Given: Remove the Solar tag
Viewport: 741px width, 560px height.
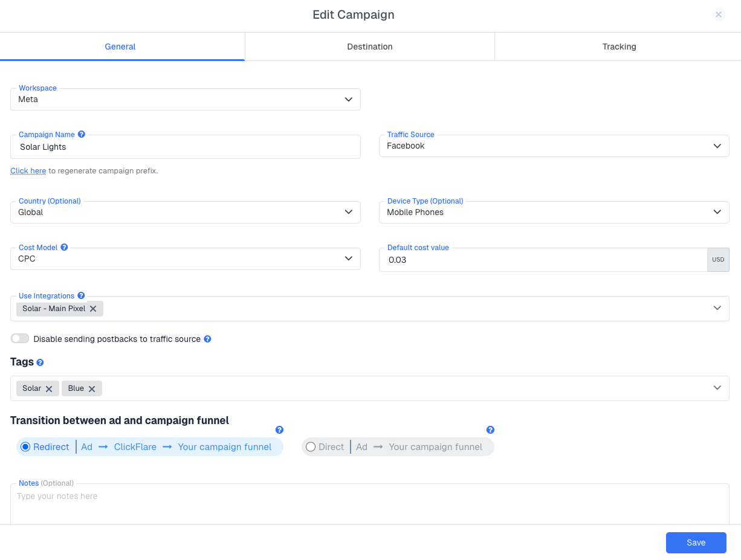Looking at the screenshot, I should pyautogui.click(x=49, y=389).
